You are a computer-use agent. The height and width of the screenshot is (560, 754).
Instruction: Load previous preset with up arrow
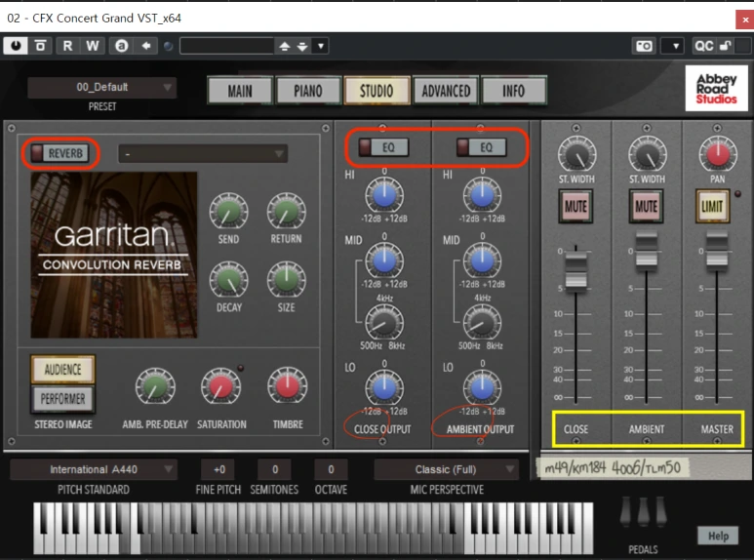(x=284, y=46)
